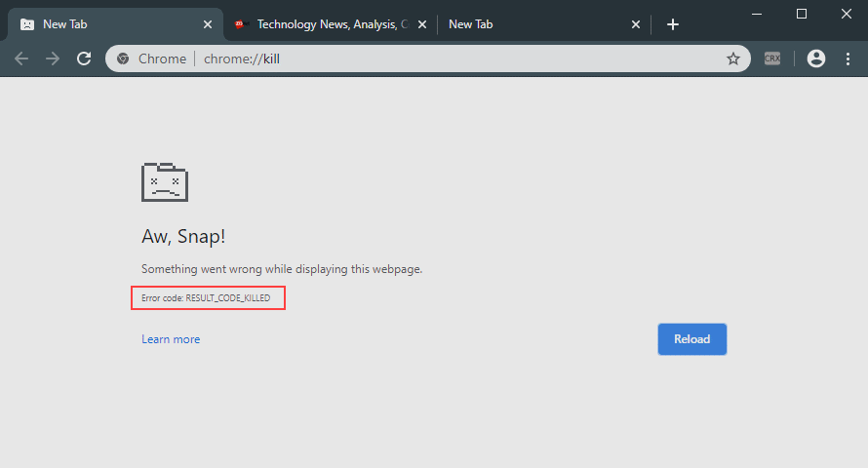Screen dimensions: 868x468
Task: Click the 'Something went wrong' message text
Action: click(x=282, y=269)
